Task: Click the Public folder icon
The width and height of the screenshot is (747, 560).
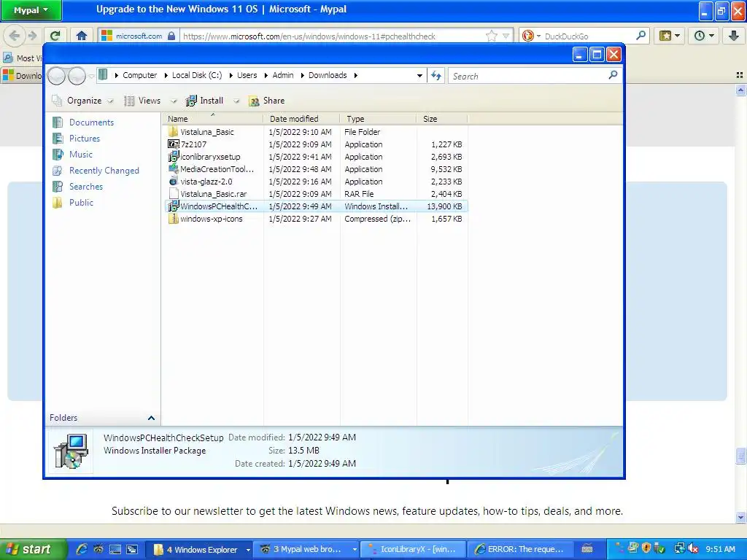Action: (58, 203)
